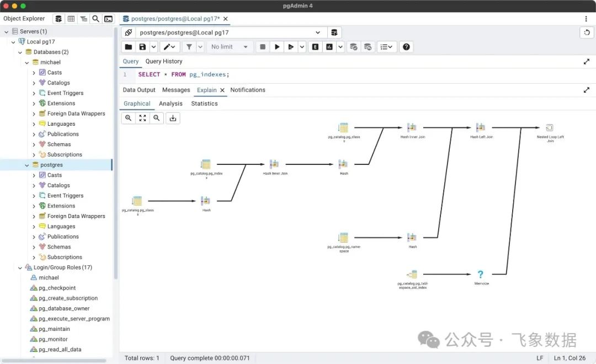Image resolution: width=596 pixels, height=364 pixels.
Task: Click the Nested Loop Left Join node
Action: point(550,127)
